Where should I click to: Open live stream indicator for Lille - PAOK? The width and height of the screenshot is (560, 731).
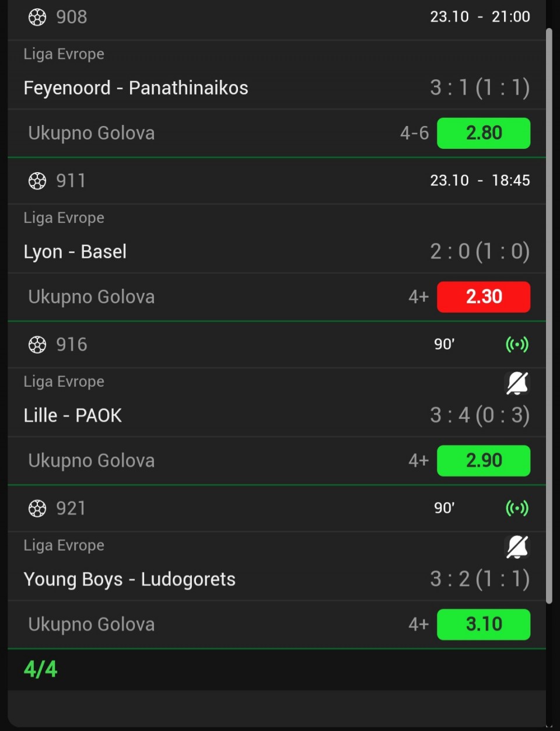point(517,345)
